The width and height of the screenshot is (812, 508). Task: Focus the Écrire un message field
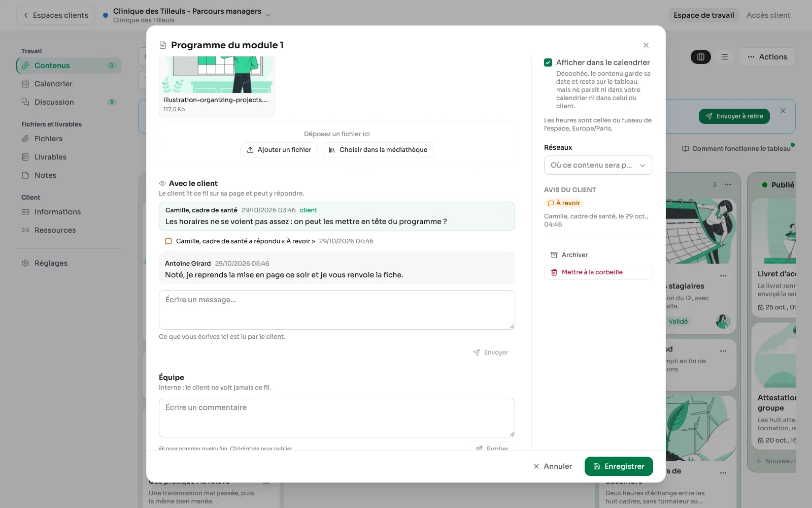337,310
